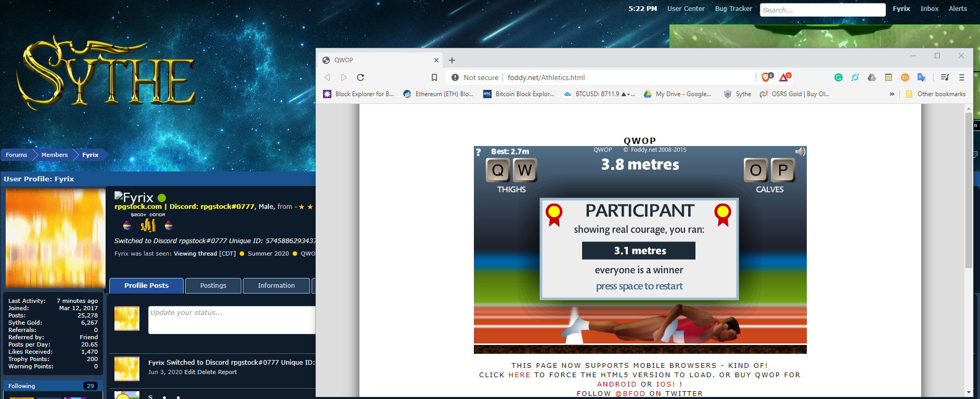This screenshot has height=399, width=980.
Task: Click the Q thigh key in game
Action: pyautogui.click(x=498, y=170)
